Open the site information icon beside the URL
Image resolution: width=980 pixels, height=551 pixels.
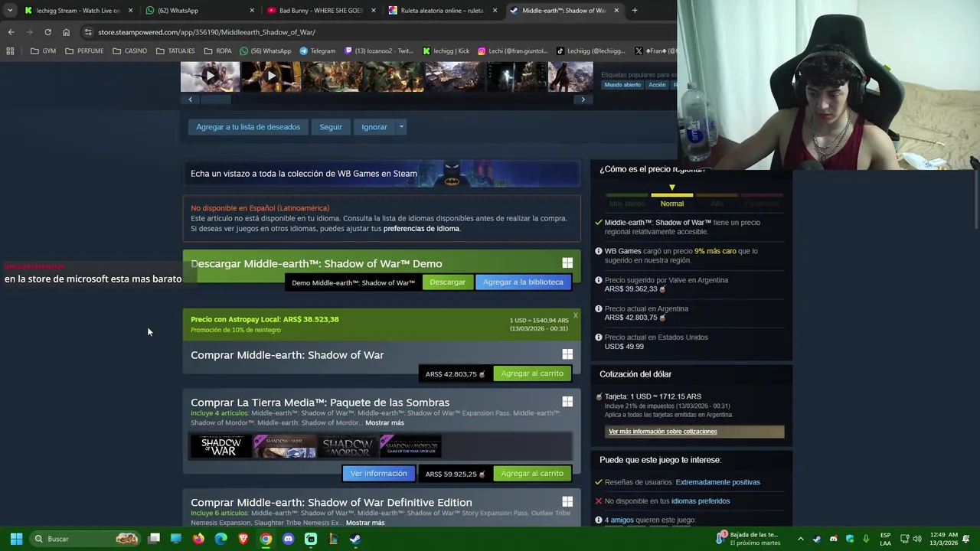click(88, 32)
